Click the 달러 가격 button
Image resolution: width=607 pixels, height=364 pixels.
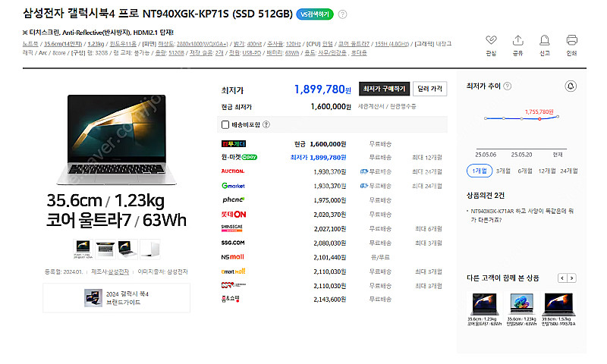[x=430, y=89]
